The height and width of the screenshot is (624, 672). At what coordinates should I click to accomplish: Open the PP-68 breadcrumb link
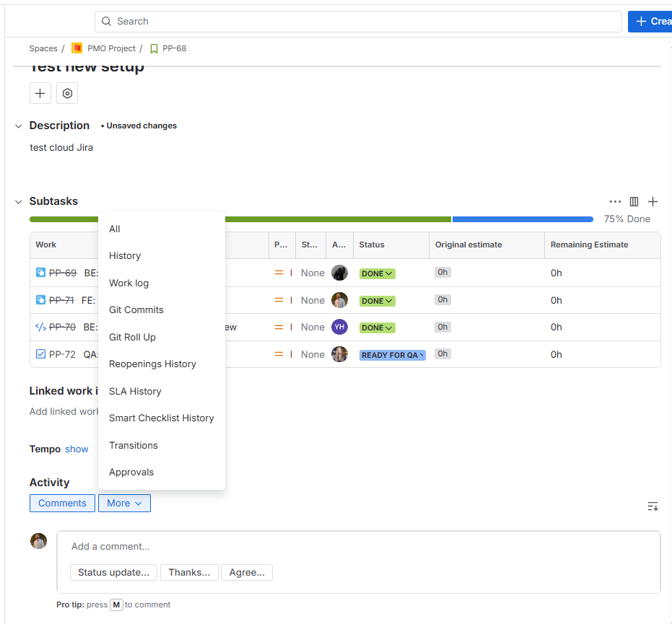[x=175, y=48]
